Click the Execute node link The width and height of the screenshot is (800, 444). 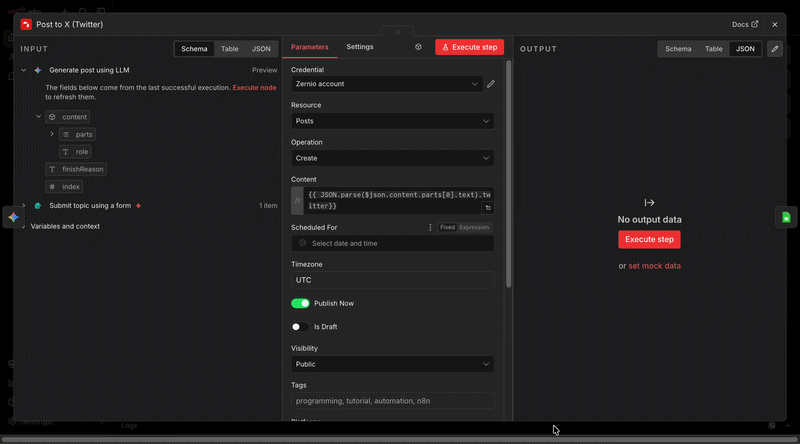point(254,88)
